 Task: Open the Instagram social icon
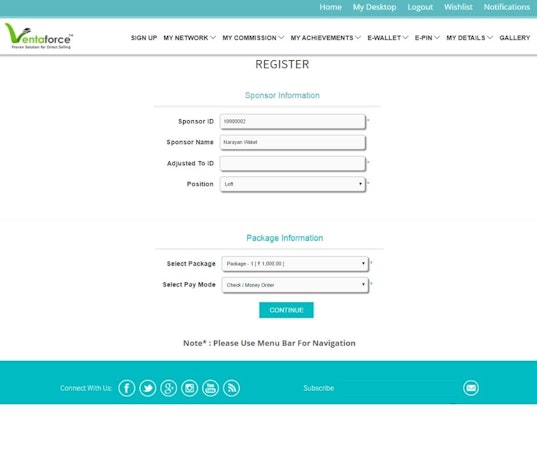(189, 388)
